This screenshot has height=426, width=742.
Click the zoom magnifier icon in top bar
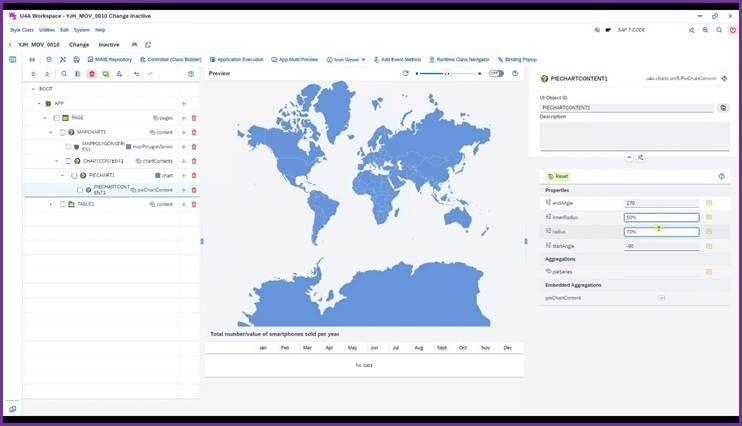(705, 30)
